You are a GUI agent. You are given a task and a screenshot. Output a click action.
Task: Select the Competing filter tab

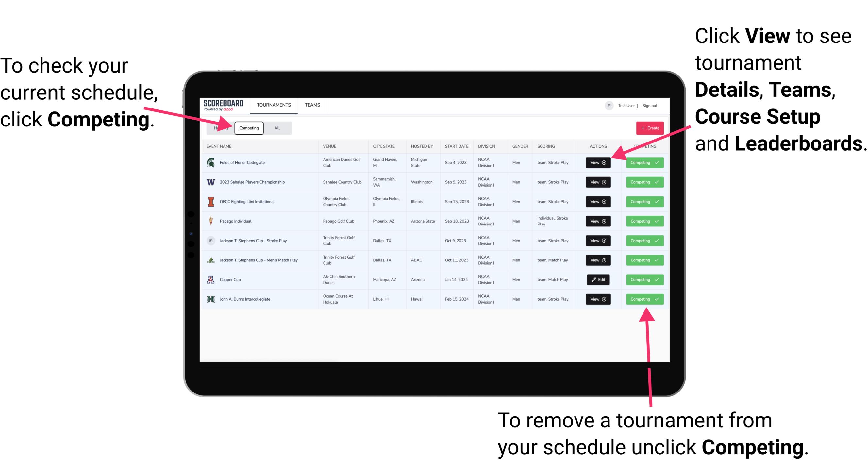pyautogui.click(x=248, y=128)
